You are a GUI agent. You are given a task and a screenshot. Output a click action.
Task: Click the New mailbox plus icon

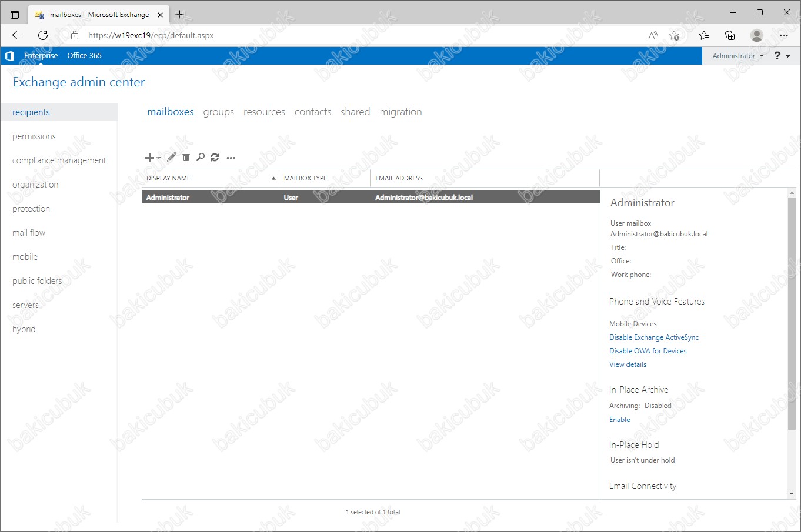pos(149,158)
